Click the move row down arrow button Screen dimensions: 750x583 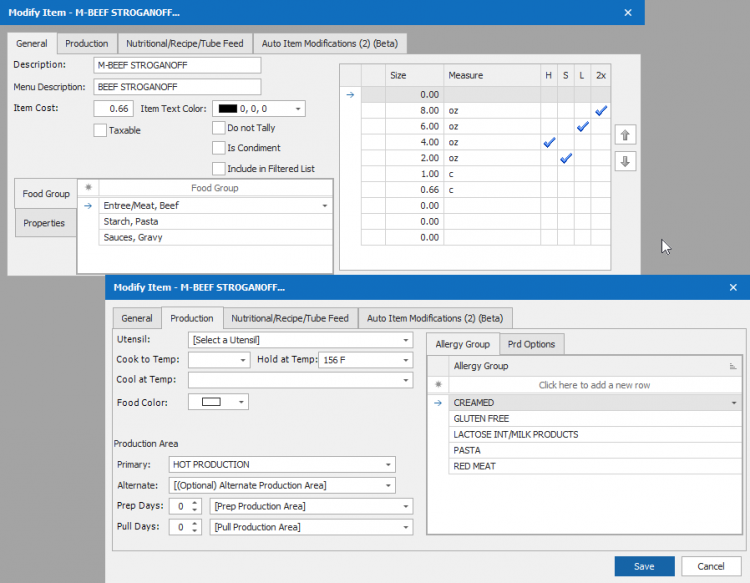(x=625, y=161)
